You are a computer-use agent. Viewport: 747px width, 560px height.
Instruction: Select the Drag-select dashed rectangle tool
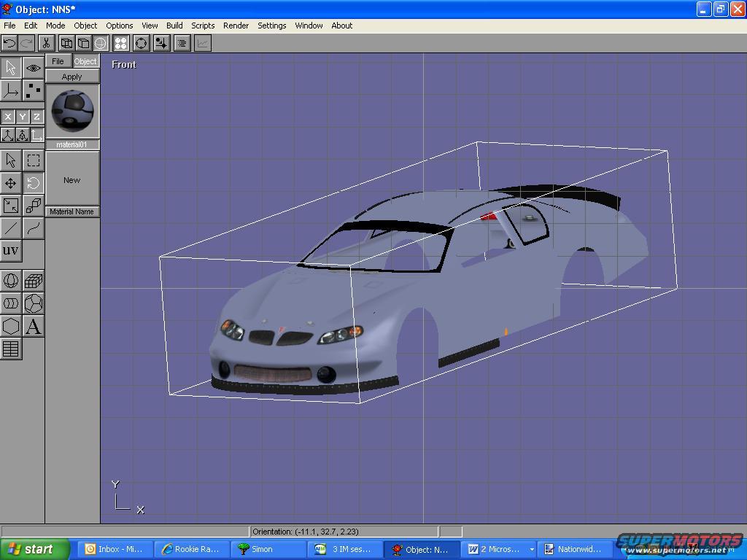click(33, 160)
